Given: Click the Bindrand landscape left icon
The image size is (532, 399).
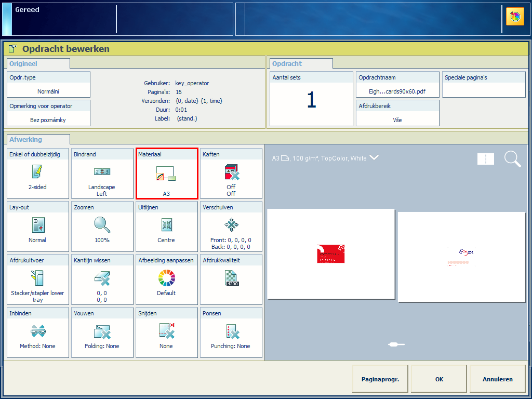Looking at the screenshot, I should click(x=102, y=171).
